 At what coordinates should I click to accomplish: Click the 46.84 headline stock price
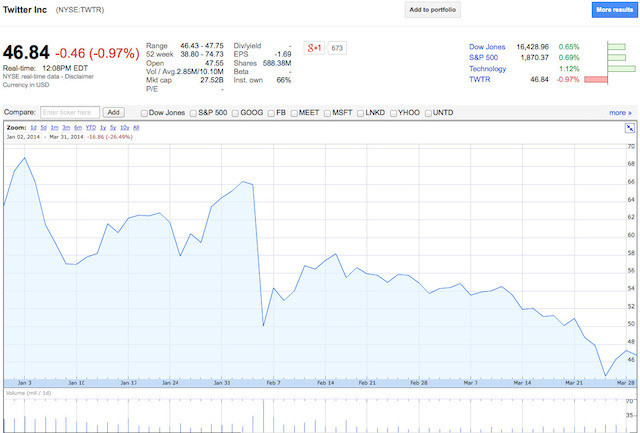click(26, 53)
